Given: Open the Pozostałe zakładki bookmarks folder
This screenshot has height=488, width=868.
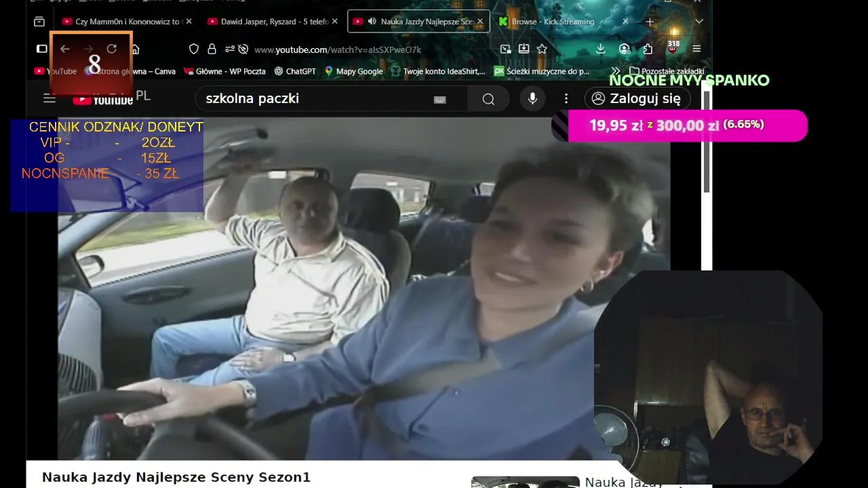Looking at the screenshot, I should 667,71.
